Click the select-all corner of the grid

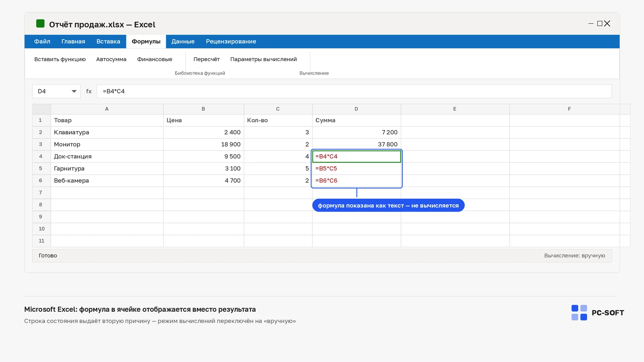(x=41, y=109)
